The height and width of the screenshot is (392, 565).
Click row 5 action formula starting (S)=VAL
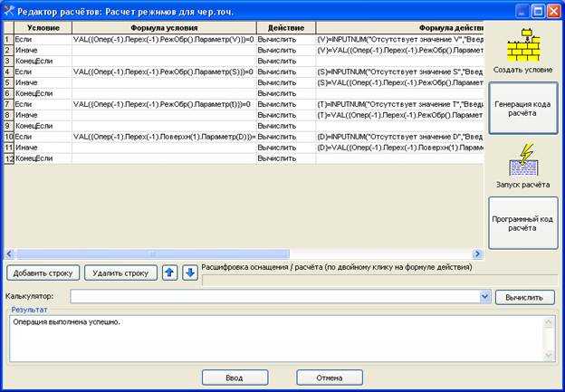399,82
